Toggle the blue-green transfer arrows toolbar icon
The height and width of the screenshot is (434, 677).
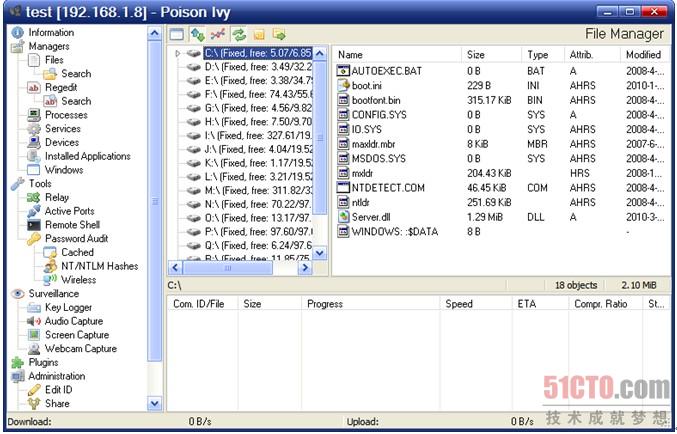point(197,34)
